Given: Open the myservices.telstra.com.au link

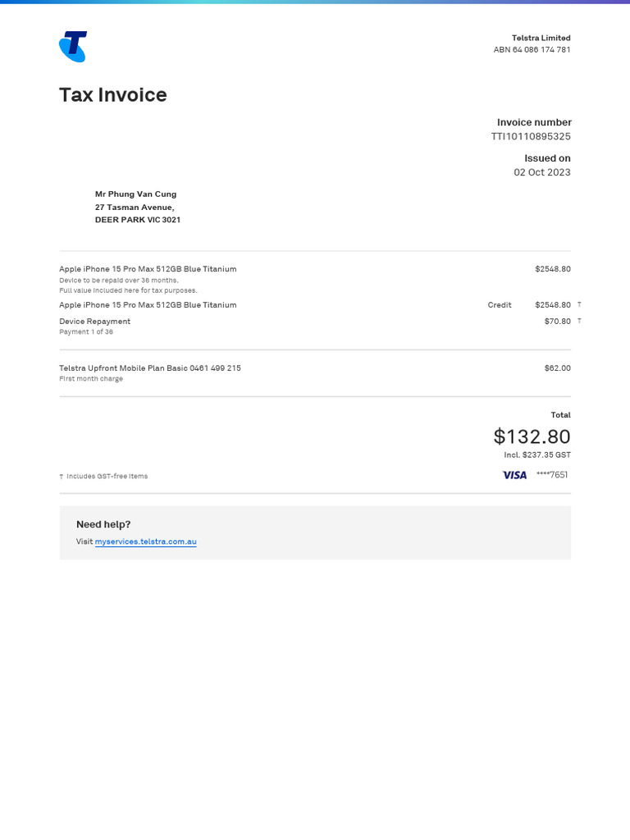Looking at the screenshot, I should point(145,541).
